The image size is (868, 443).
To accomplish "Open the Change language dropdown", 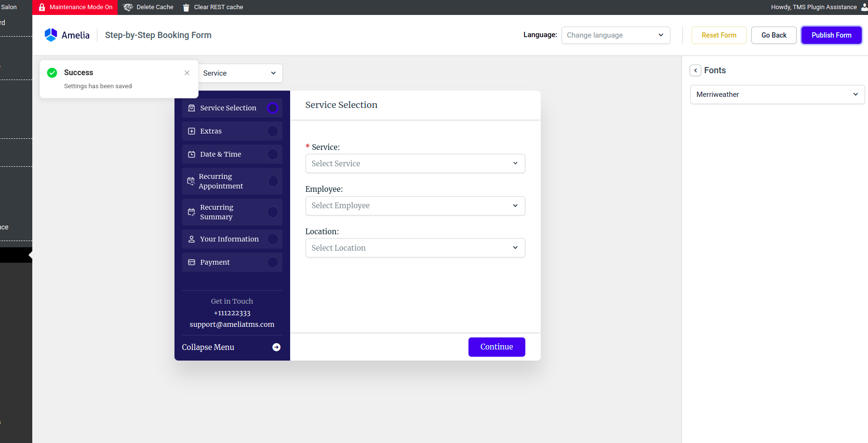I will 615,35.
